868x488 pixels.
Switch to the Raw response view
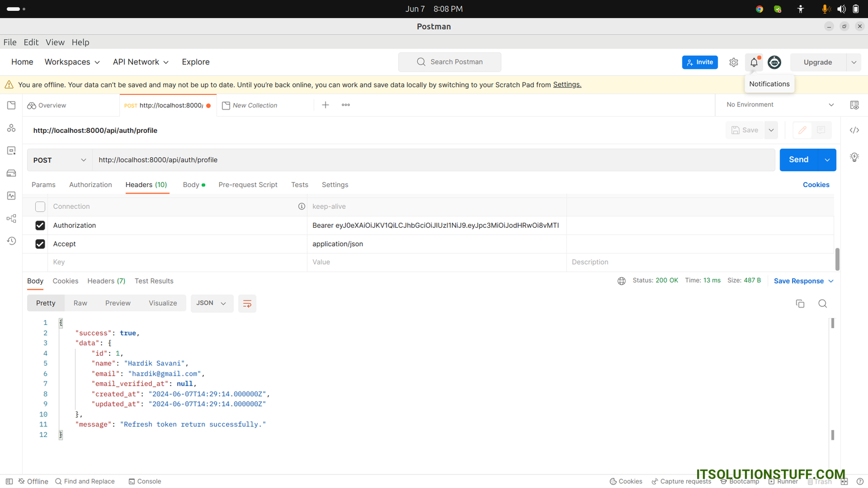[80, 303]
